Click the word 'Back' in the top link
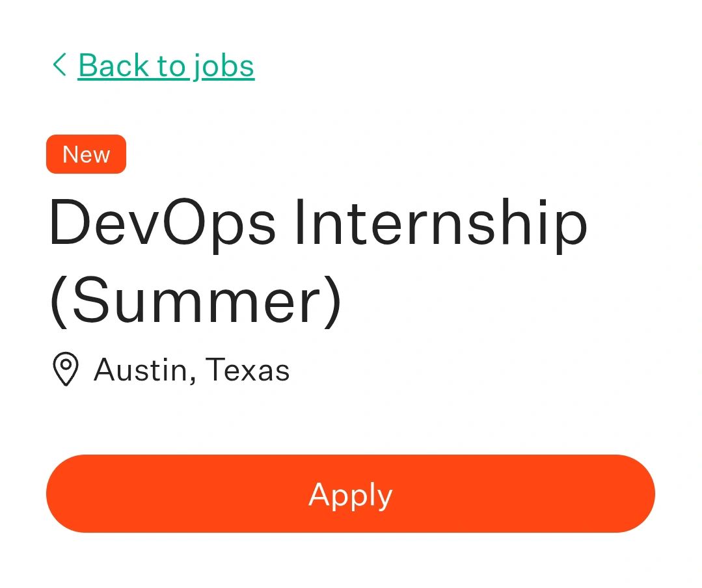 113,66
